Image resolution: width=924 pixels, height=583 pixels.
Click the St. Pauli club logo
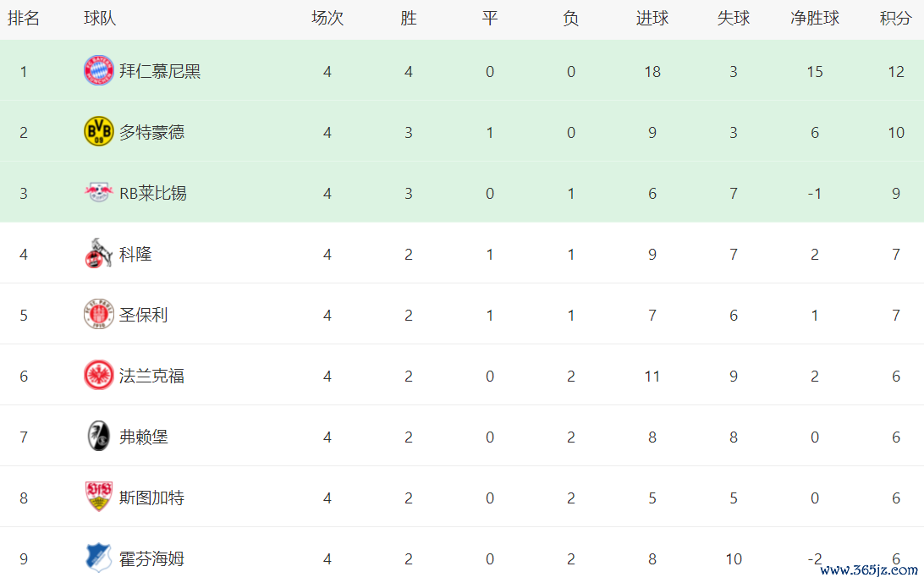[x=98, y=315]
